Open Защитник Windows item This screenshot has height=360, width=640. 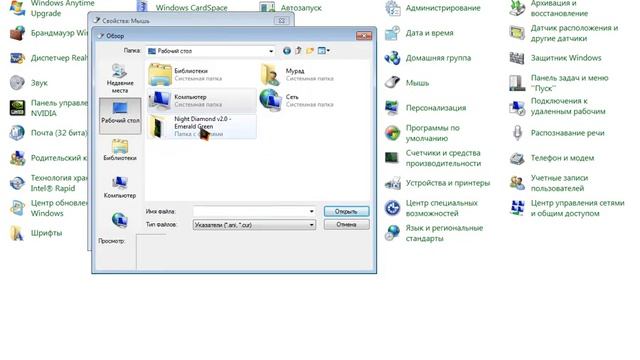(556, 58)
